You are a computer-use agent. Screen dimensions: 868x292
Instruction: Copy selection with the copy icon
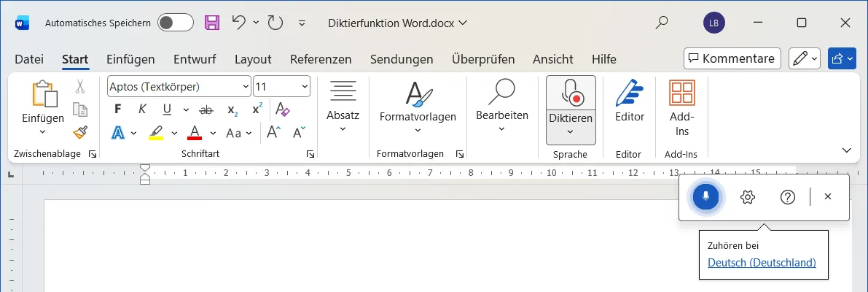pyautogui.click(x=80, y=109)
